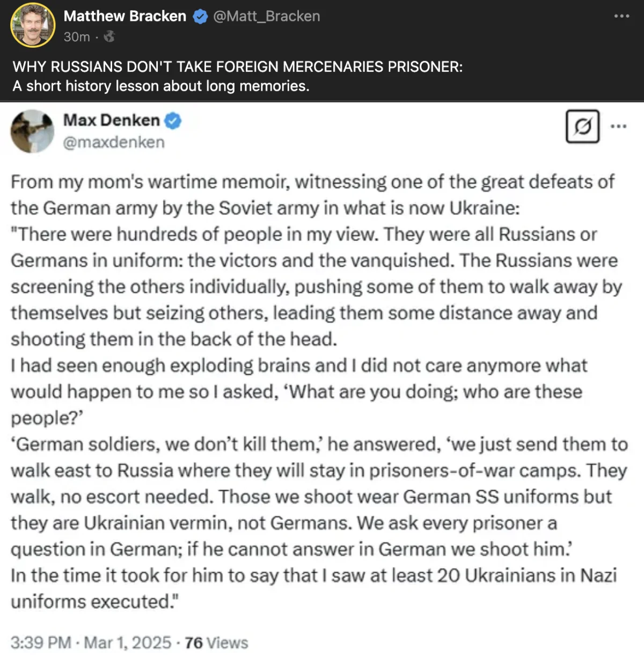Image resolution: width=644 pixels, height=655 pixels.
Task: Click the @Matt_Bracken handle
Action: (266, 16)
